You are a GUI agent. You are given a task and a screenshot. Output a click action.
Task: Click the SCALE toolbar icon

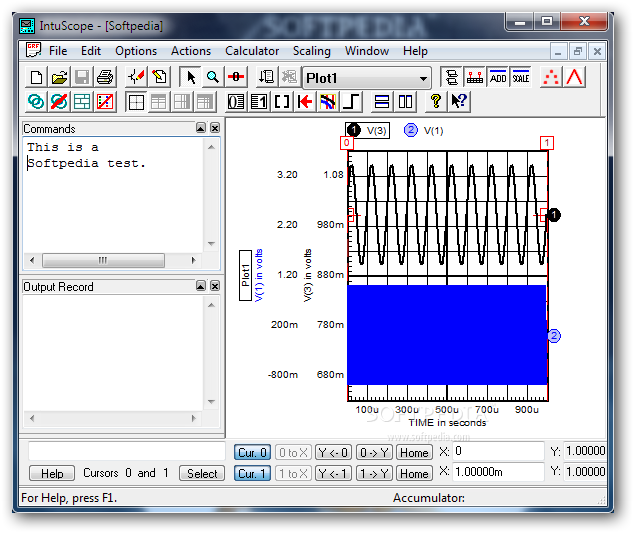[521, 77]
